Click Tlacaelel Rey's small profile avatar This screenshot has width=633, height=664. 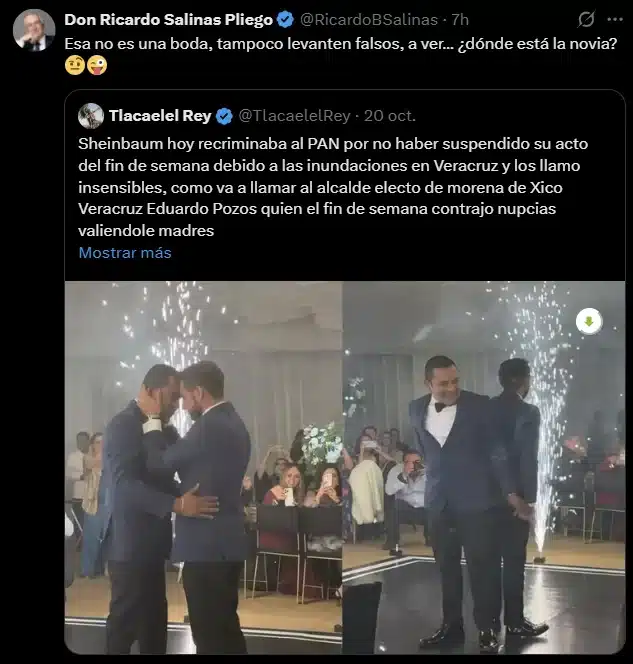(x=91, y=115)
